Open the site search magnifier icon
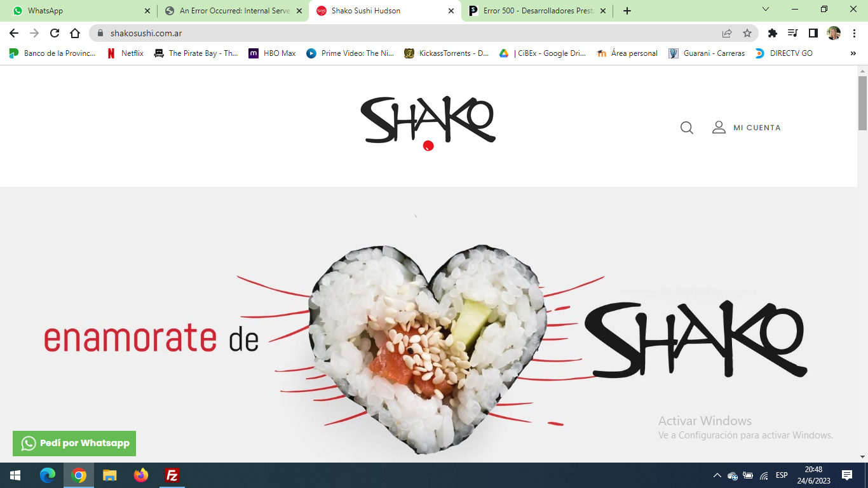The width and height of the screenshot is (868, 488). point(687,128)
